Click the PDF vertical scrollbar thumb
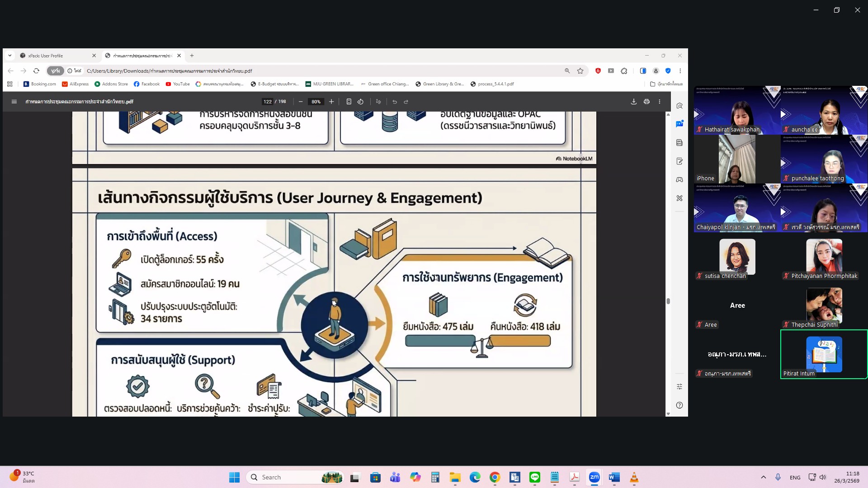This screenshot has height=488, width=868. (668, 301)
